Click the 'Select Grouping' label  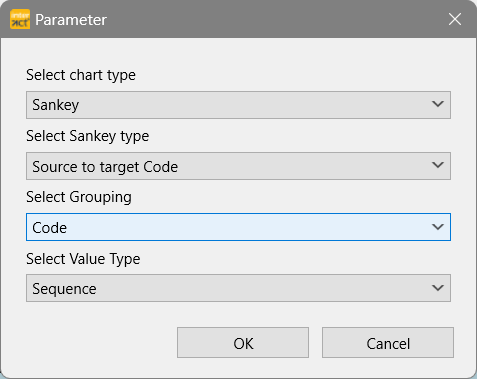click(x=79, y=197)
